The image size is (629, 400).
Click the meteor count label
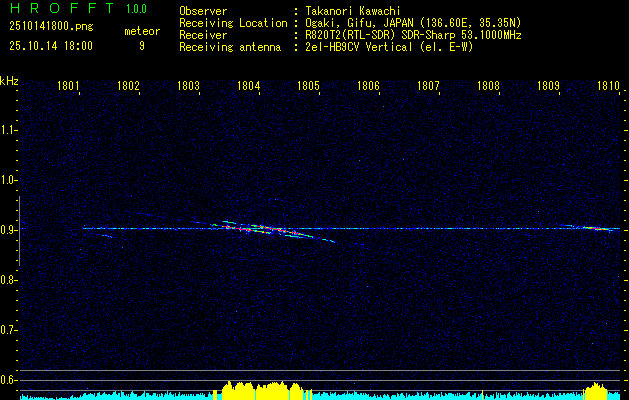142,31
